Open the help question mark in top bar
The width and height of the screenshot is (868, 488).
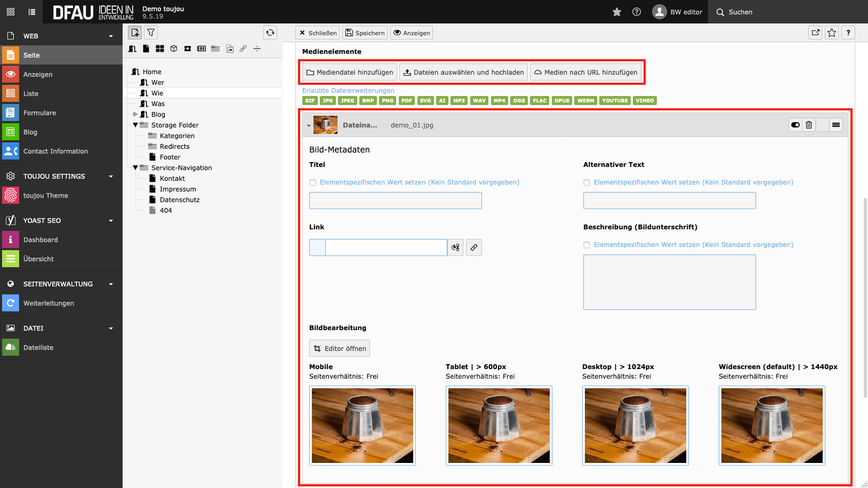coord(636,12)
